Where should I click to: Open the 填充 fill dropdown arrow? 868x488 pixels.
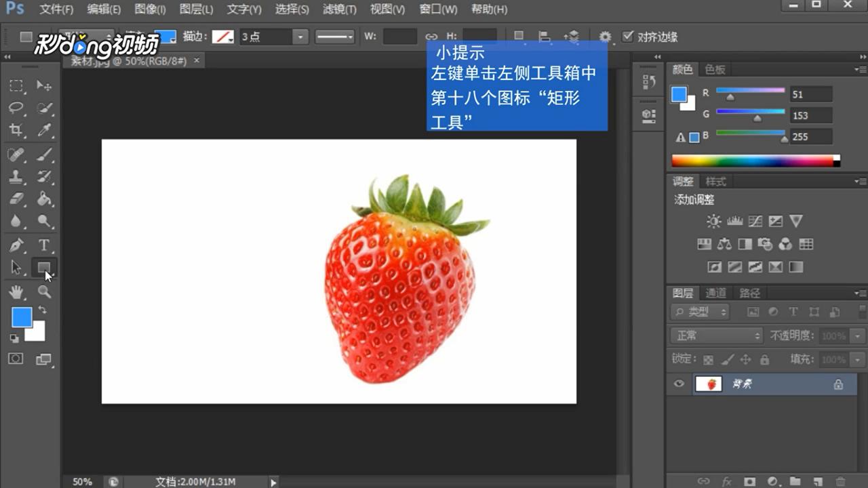[x=859, y=359]
